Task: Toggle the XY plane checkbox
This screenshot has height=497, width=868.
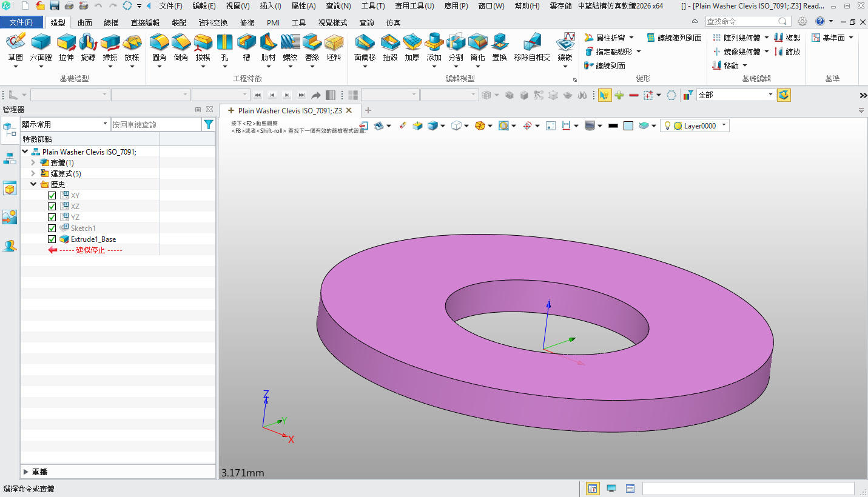Action: (52, 196)
